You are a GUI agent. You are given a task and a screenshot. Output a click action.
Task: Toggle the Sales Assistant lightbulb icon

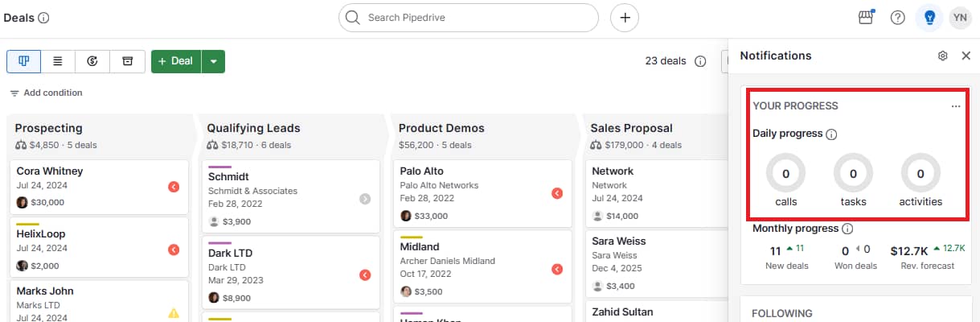tap(930, 18)
